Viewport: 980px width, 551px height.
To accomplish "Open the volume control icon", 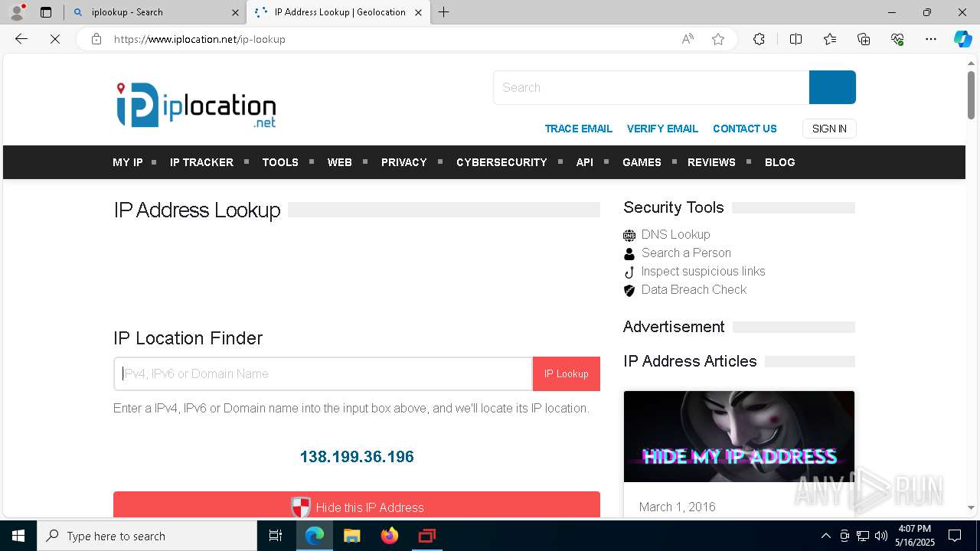I will click(x=881, y=536).
